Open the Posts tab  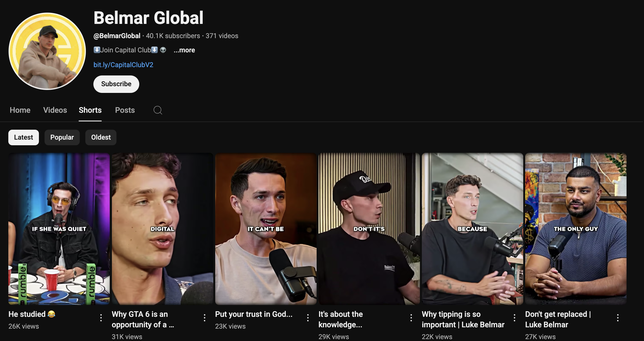point(125,110)
